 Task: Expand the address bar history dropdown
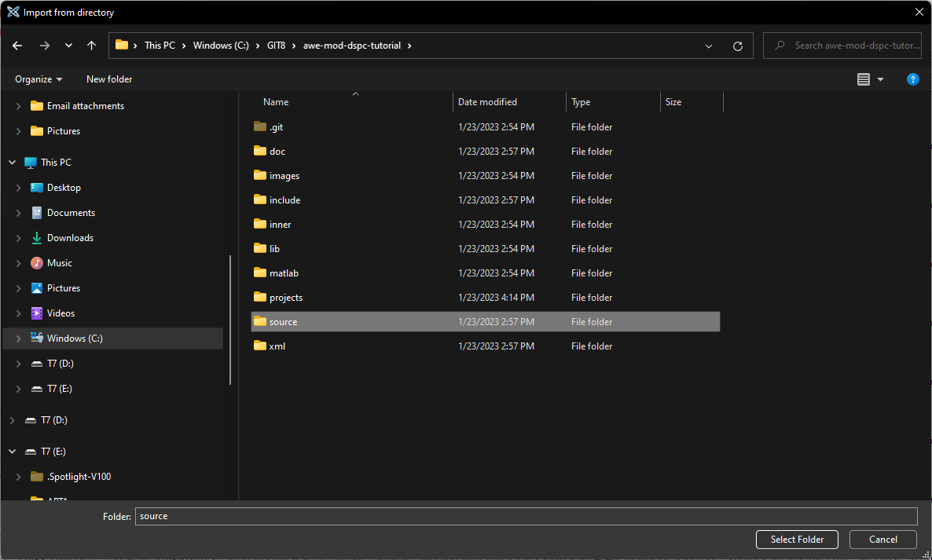click(709, 46)
